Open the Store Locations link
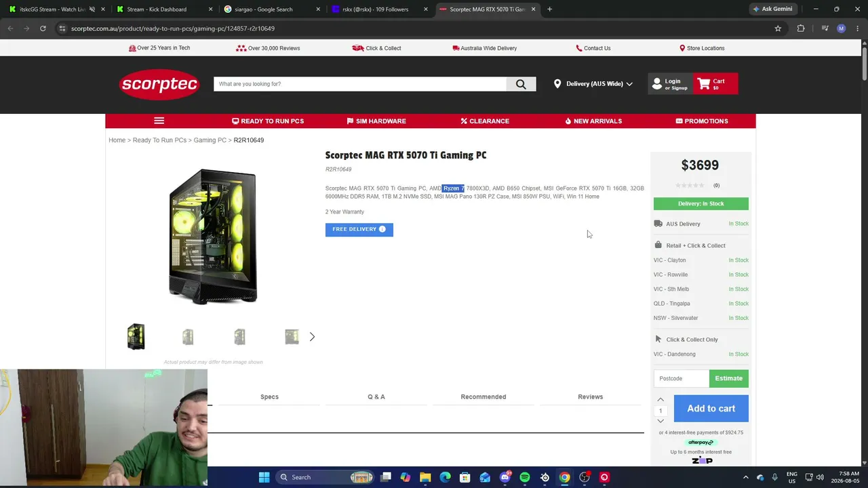The image size is (868, 488). [702, 48]
